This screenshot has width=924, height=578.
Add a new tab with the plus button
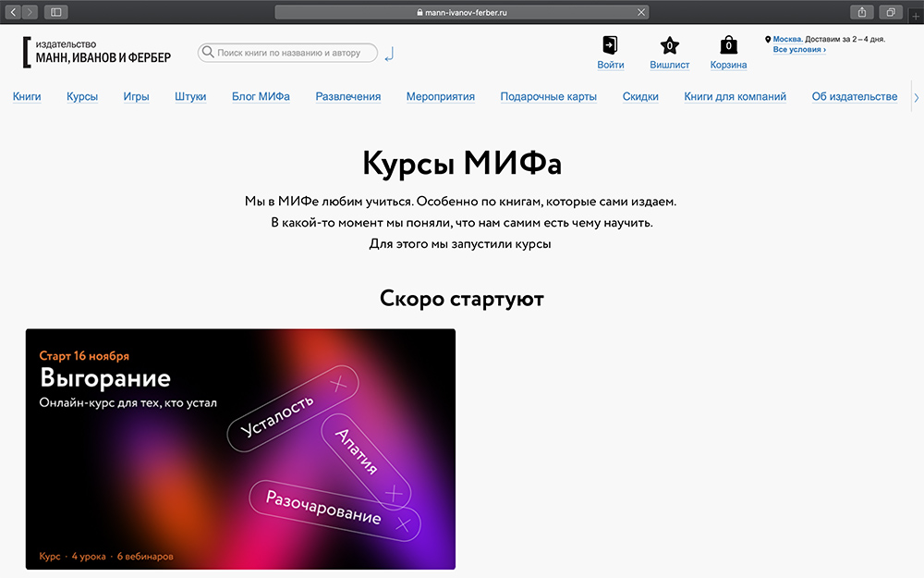916,16
